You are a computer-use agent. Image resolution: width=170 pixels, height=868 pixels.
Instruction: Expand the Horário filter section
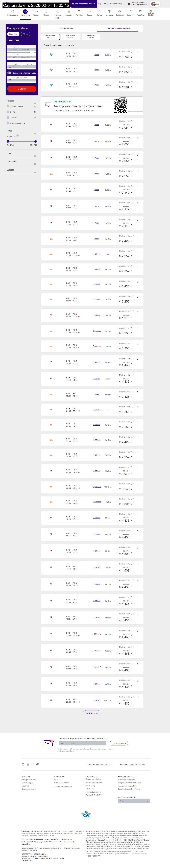(x=35, y=156)
